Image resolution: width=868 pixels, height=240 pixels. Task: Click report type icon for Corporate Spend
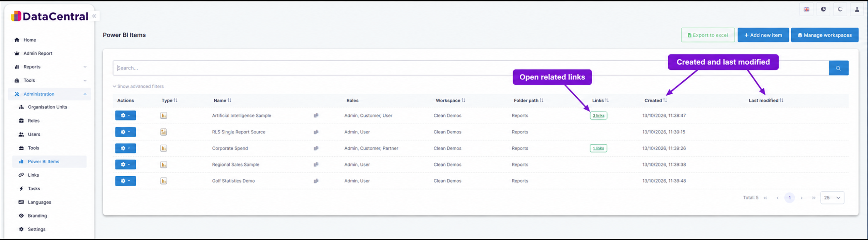[x=164, y=148]
